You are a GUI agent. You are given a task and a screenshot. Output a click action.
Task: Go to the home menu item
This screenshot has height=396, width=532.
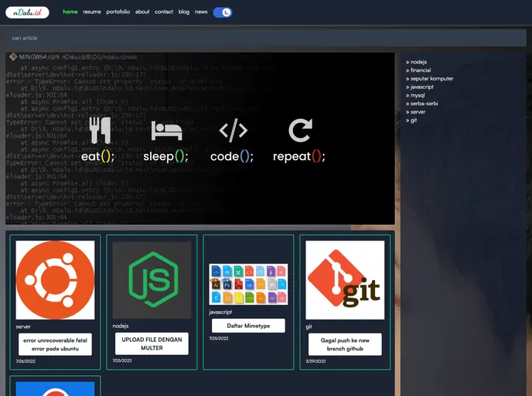[70, 12]
